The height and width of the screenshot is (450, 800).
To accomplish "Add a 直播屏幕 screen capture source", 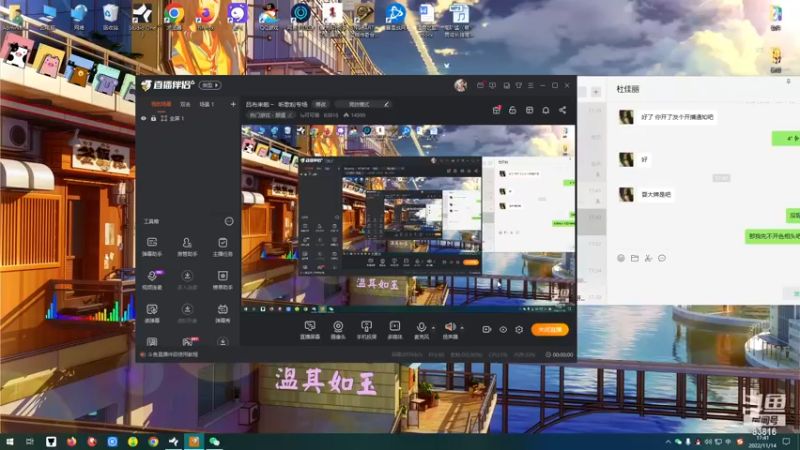I will 310,330.
